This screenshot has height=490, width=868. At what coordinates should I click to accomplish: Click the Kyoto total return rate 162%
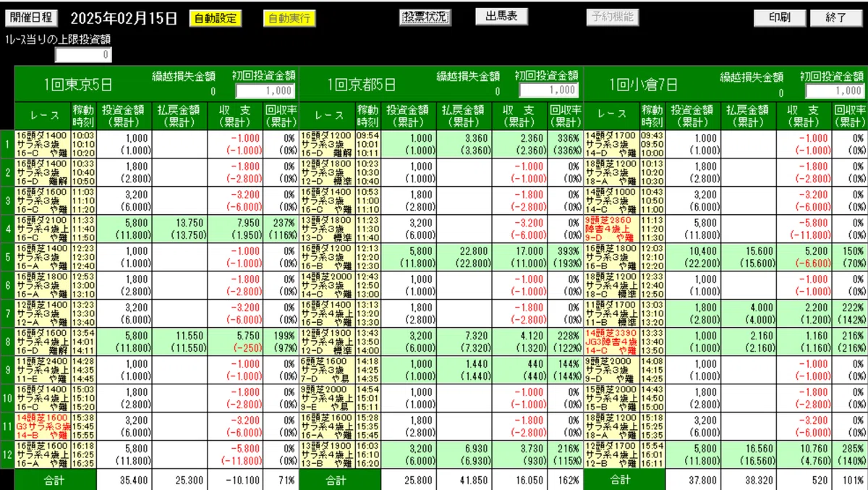[569, 480]
